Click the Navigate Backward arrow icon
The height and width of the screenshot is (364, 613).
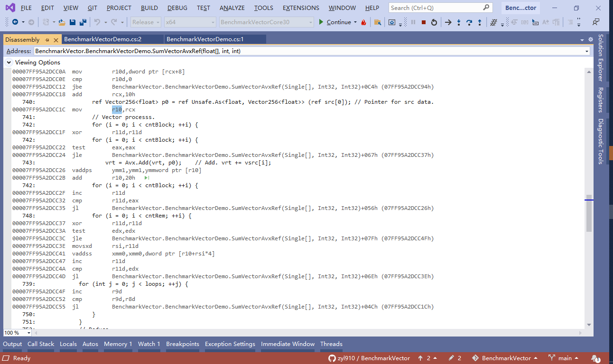[15, 22]
